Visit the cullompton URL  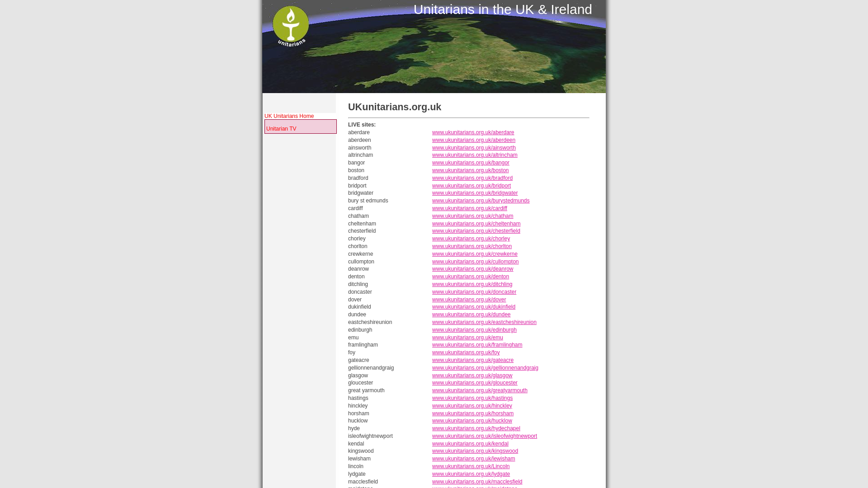tap(475, 262)
